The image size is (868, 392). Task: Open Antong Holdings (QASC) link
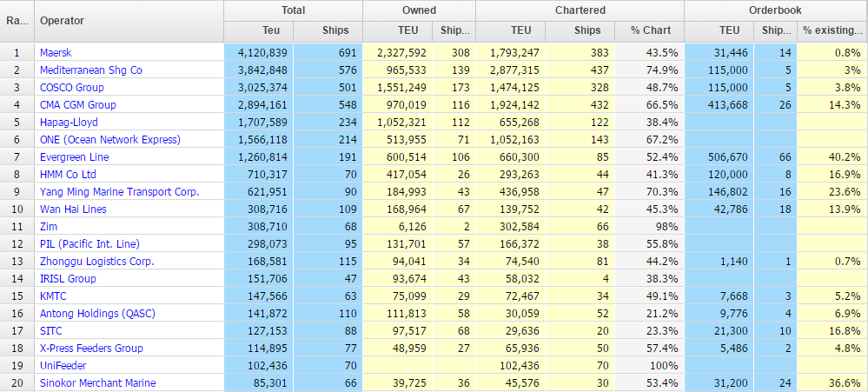point(97,314)
